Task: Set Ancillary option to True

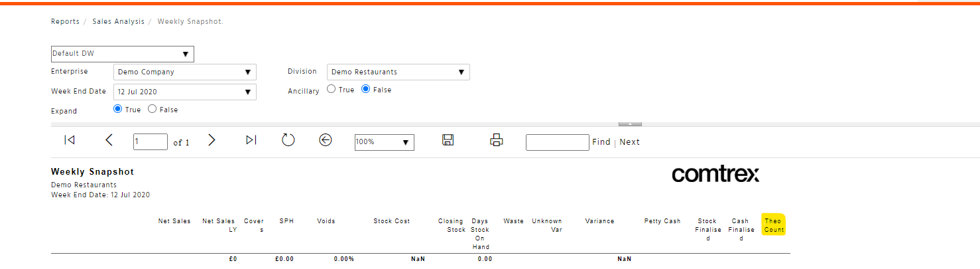Action: coord(332,89)
